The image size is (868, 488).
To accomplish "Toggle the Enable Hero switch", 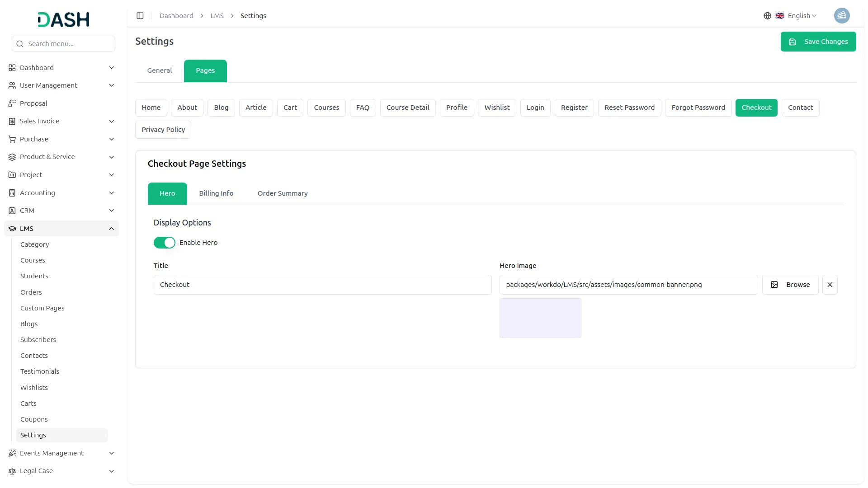I will coord(164,243).
